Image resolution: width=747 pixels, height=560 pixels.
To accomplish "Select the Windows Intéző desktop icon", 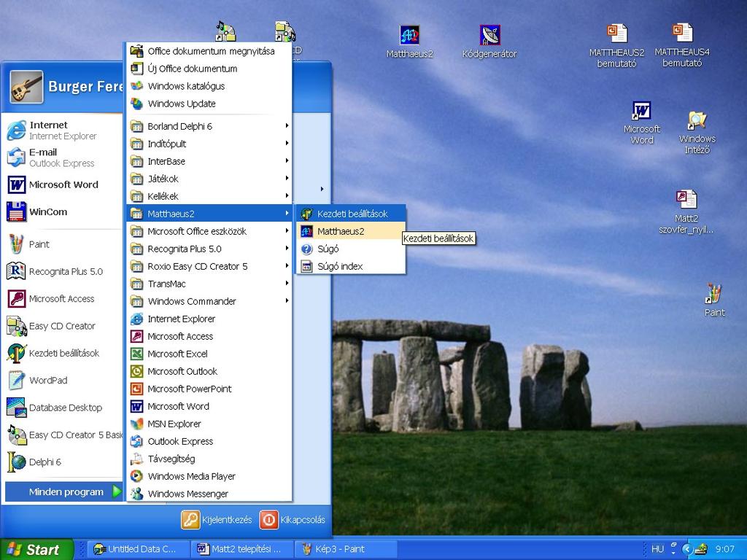I will coord(697,133).
